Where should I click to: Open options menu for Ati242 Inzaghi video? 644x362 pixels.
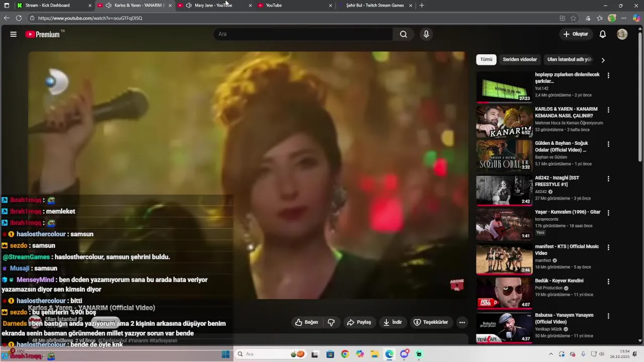[x=608, y=178]
